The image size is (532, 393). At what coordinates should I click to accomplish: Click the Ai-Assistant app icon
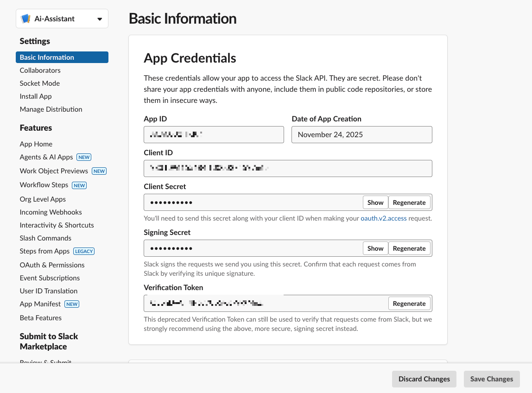[x=26, y=19]
